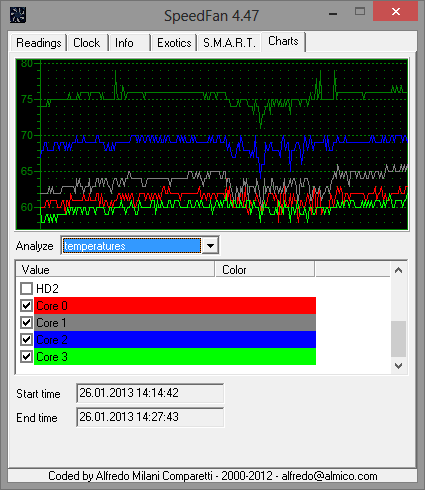Click the Color column header
425x490 pixels.
[x=265, y=269]
